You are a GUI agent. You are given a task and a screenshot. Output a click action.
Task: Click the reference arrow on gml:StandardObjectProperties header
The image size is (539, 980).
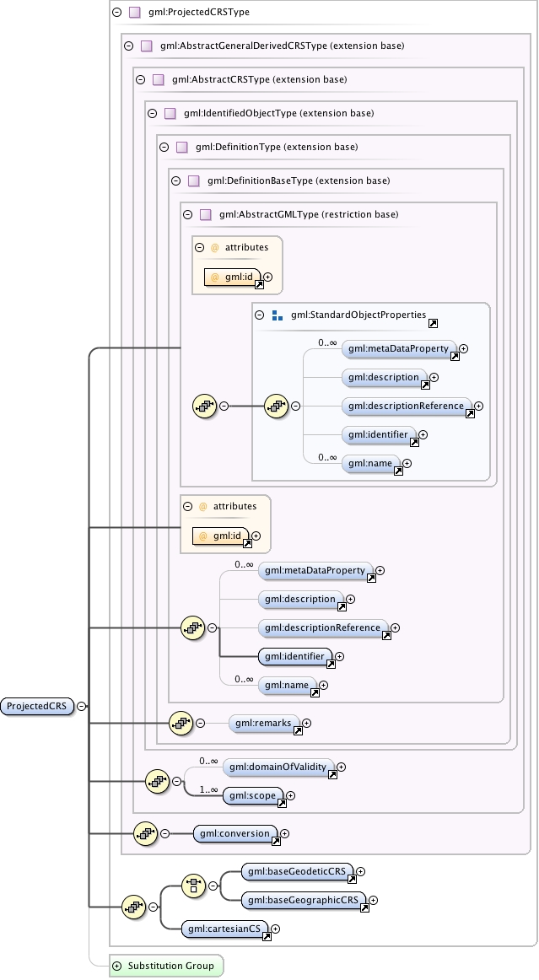[x=433, y=323]
